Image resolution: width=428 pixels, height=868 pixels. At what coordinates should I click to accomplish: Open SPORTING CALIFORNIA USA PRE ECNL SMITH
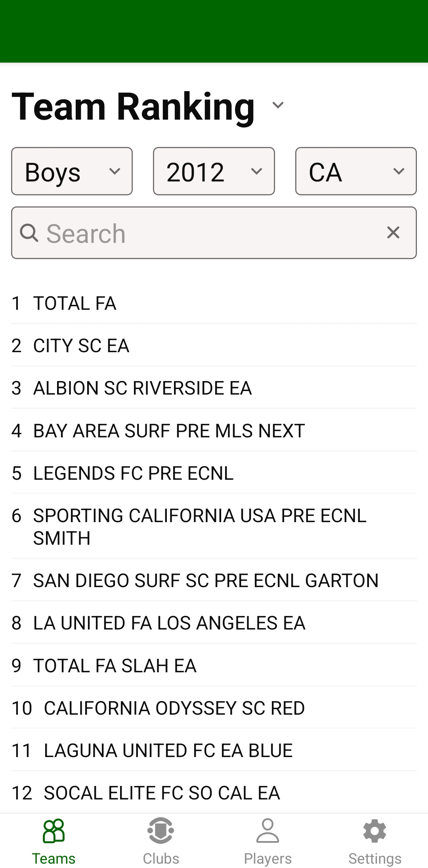coord(200,527)
